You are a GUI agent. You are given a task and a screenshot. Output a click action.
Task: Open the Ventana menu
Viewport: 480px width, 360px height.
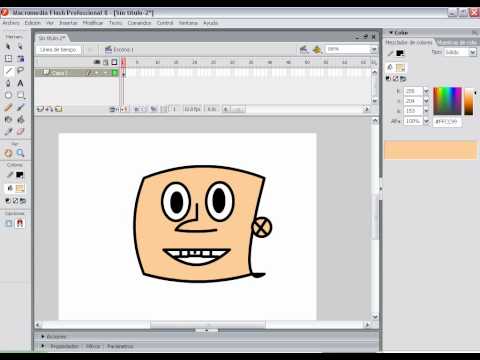tap(188, 23)
